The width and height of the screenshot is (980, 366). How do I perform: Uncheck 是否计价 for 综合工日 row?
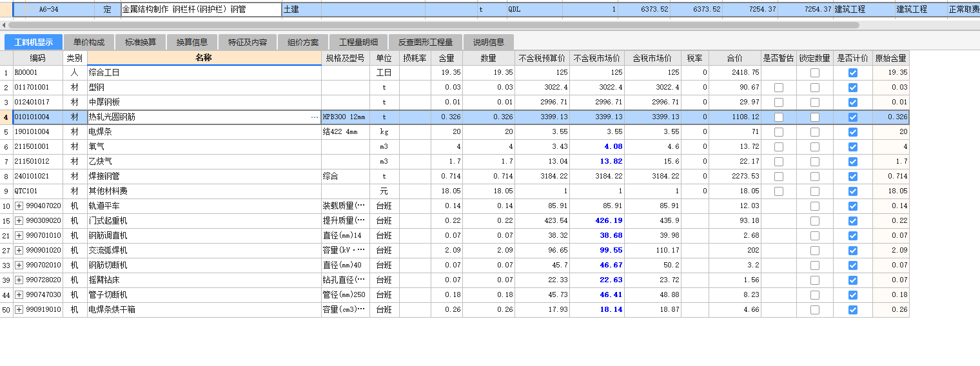(x=853, y=73)
